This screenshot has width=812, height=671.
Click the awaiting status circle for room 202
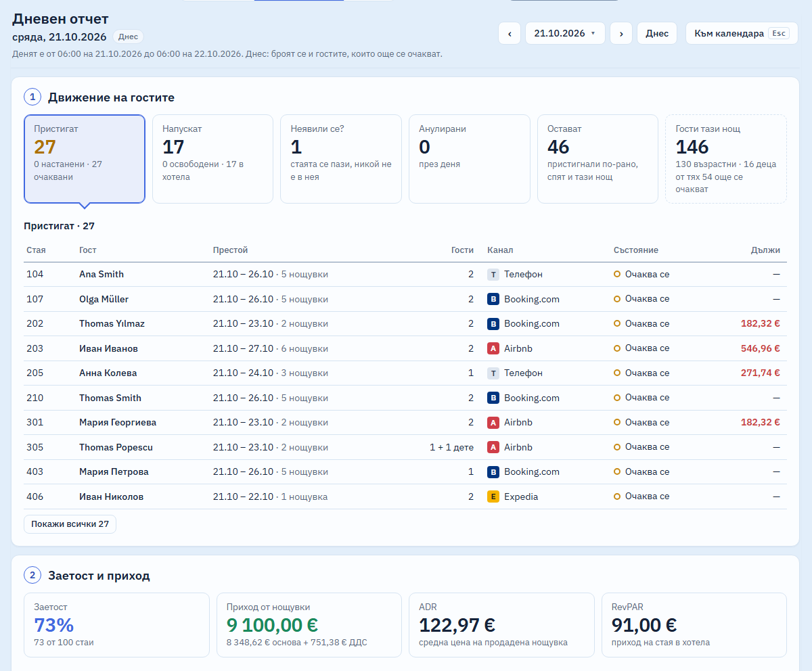point(616,323)
